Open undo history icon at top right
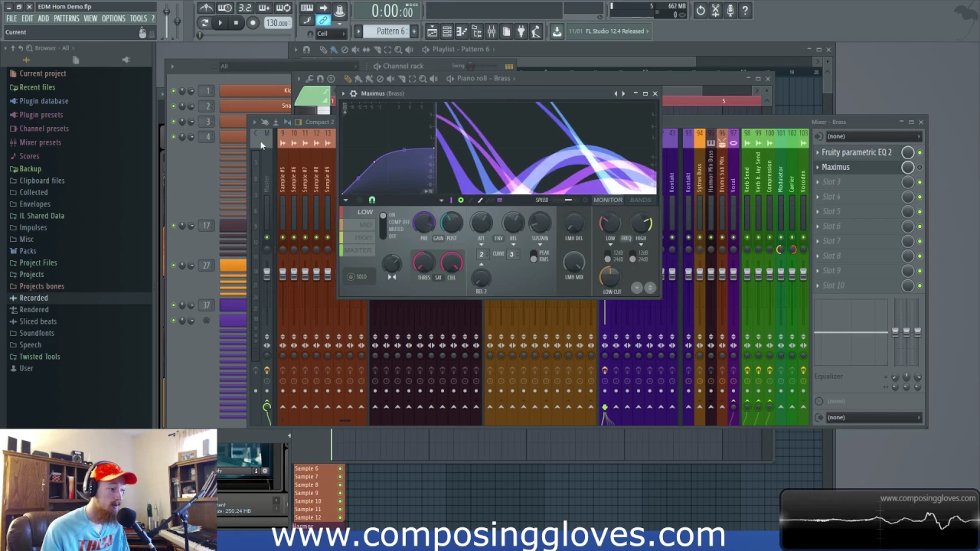The height and width of the screenshot is (551, 980). pyautogui.click(x=701, y=11)
